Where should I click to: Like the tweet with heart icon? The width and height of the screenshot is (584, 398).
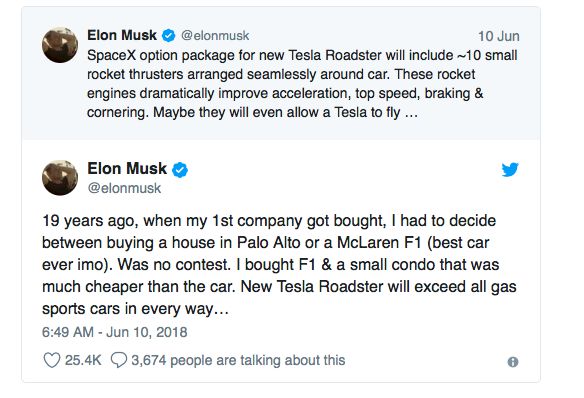tap(52, 360)
